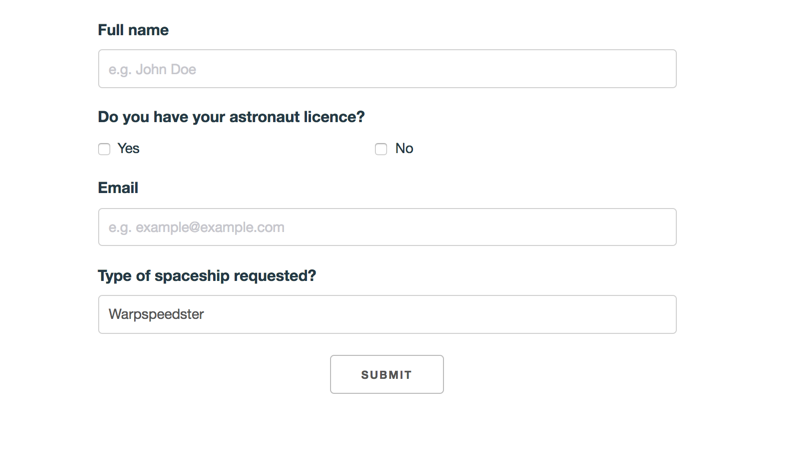
Task: Click the "Full name" field label
Action: [133, 30]
